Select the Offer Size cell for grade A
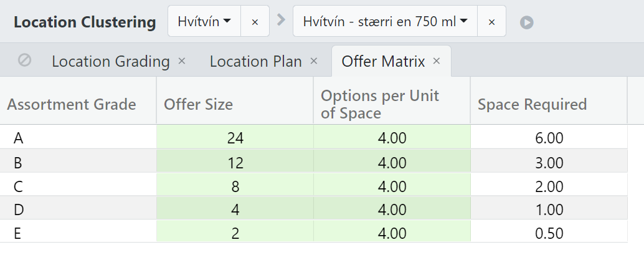This screenshot has height=265, width=644. tap(235, 138)
